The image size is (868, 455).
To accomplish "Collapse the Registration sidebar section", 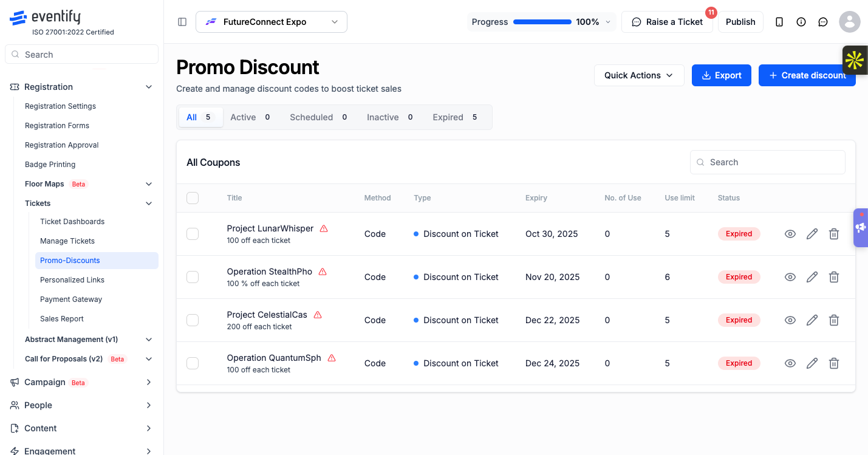I will pos(82,87).
